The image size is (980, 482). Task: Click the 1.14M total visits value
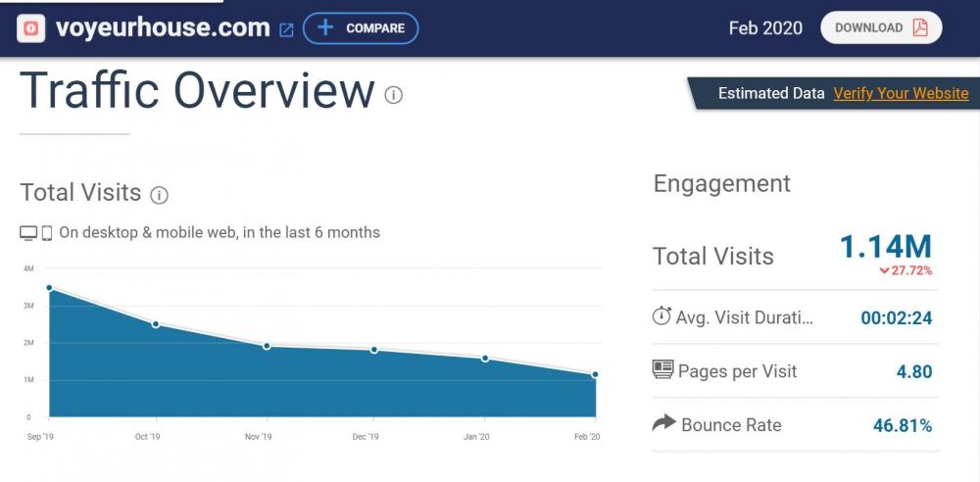click(885, 247)
